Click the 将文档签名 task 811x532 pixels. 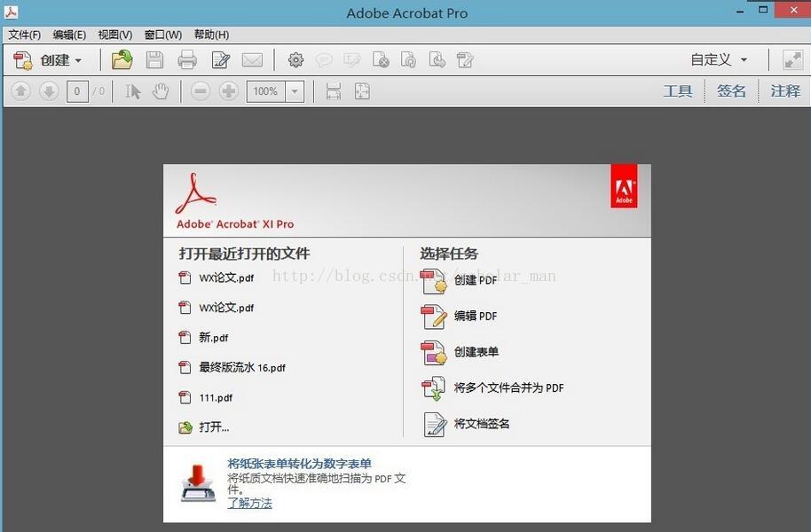coord(466,425)
